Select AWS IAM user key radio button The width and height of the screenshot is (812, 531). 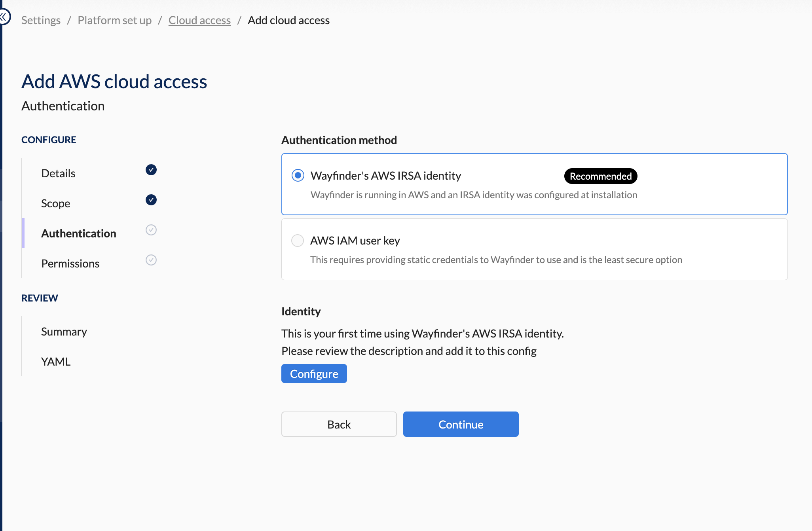[x=298, y=240]
